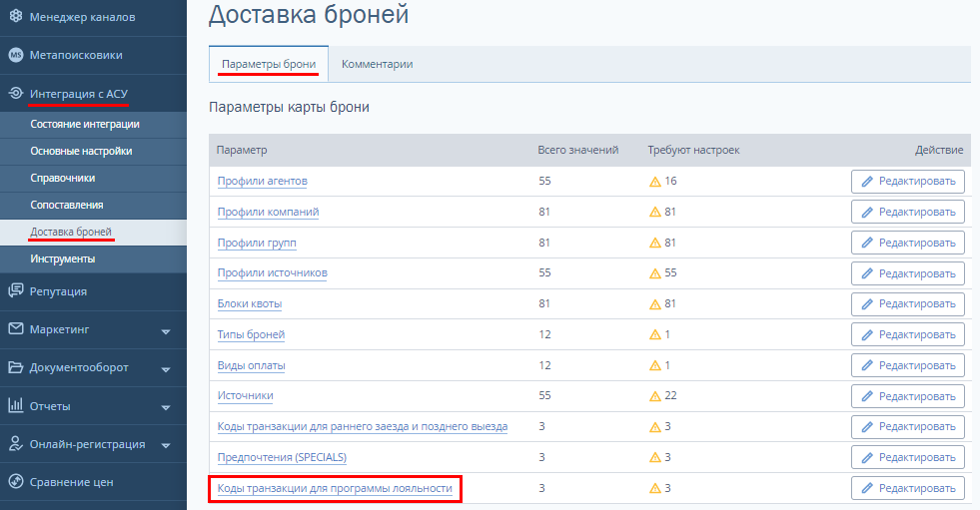Click the Параметры карты брони heading

289,107
